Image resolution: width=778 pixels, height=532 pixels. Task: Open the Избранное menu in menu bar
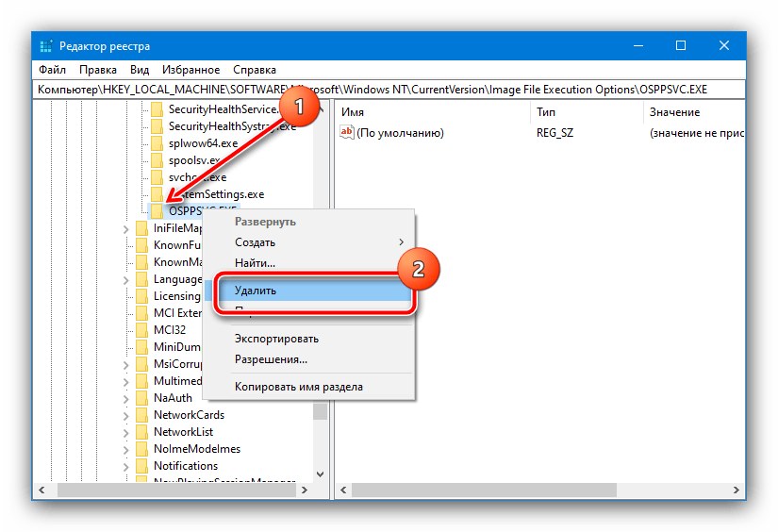[x=190, y=70]
